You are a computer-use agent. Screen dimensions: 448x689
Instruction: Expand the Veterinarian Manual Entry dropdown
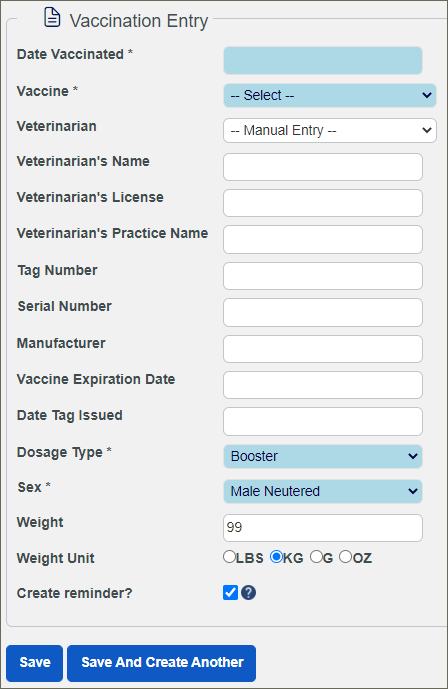[x=330, y=131]
